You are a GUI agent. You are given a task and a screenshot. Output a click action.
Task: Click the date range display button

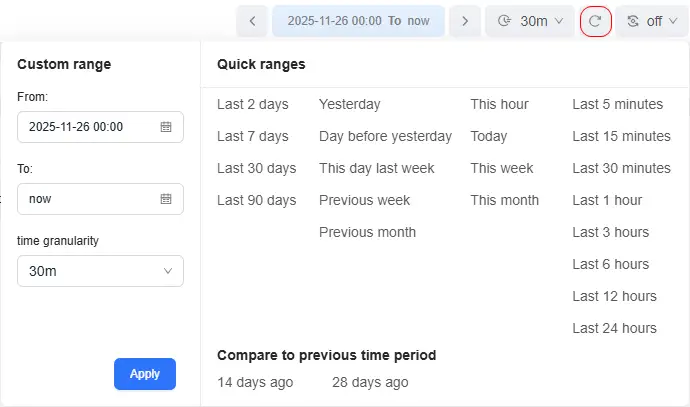[358, 20]
